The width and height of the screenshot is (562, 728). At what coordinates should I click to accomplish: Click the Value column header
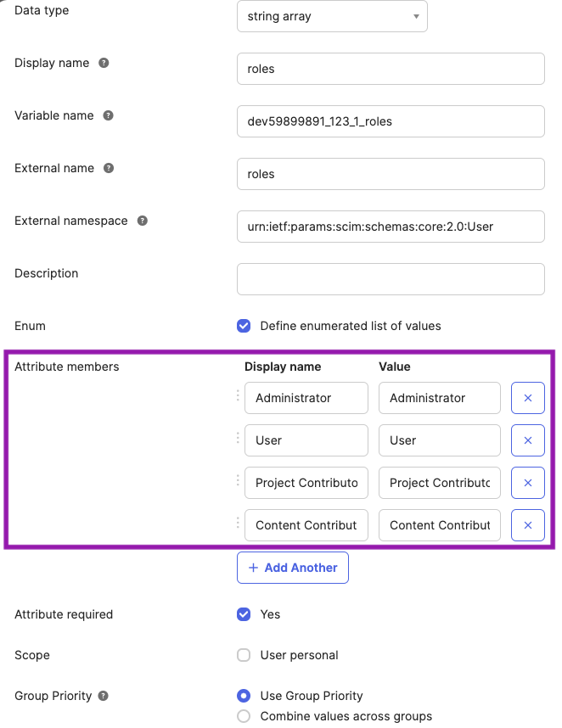click(394, 367)
